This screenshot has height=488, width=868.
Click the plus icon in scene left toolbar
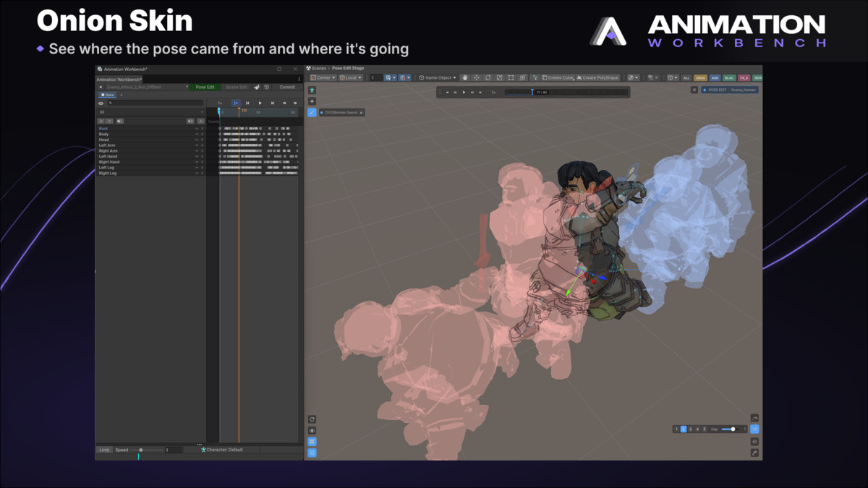(x=312, y=101)
